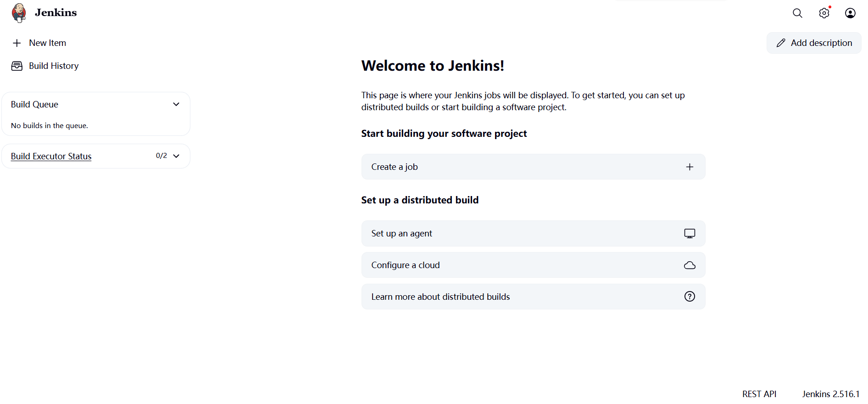This screenshot has width=868, height=404.
Task: Click the cloud icon in Configure a cloud
Action: pos(690,265)
